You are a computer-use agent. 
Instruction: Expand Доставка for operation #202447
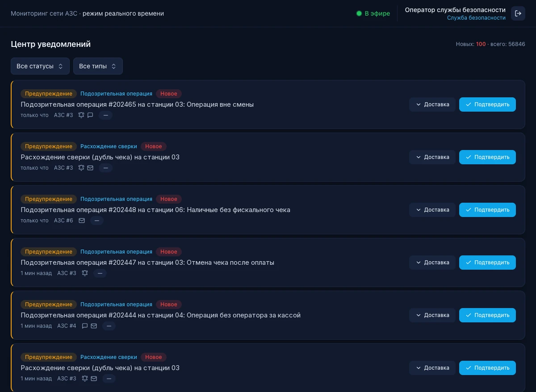(x=432, y=263)
